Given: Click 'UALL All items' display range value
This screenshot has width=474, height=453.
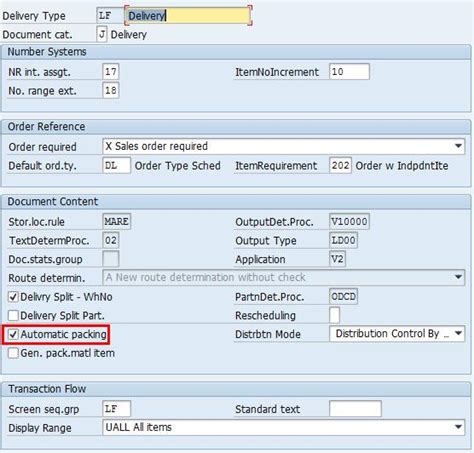Looking at the screenshot, I should click(138, 427).
